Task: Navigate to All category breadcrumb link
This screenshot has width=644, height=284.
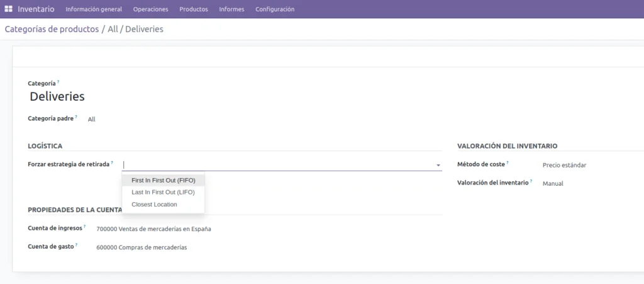Action: tap(113, 29)
